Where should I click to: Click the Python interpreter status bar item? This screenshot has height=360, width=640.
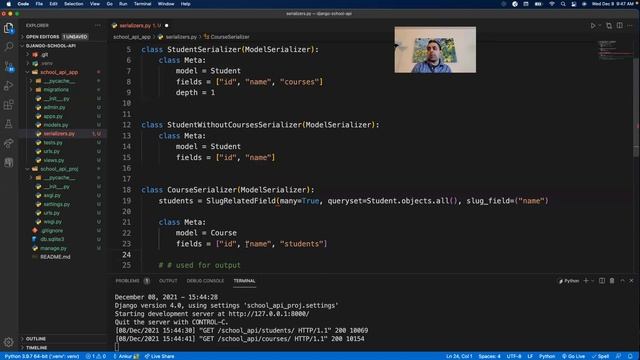point(42,356)
